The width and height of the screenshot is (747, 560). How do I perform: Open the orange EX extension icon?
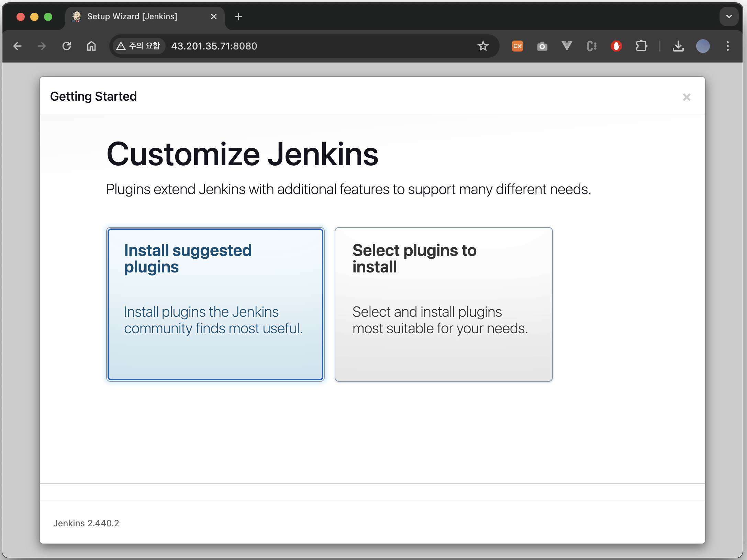(x=517, y=46)
